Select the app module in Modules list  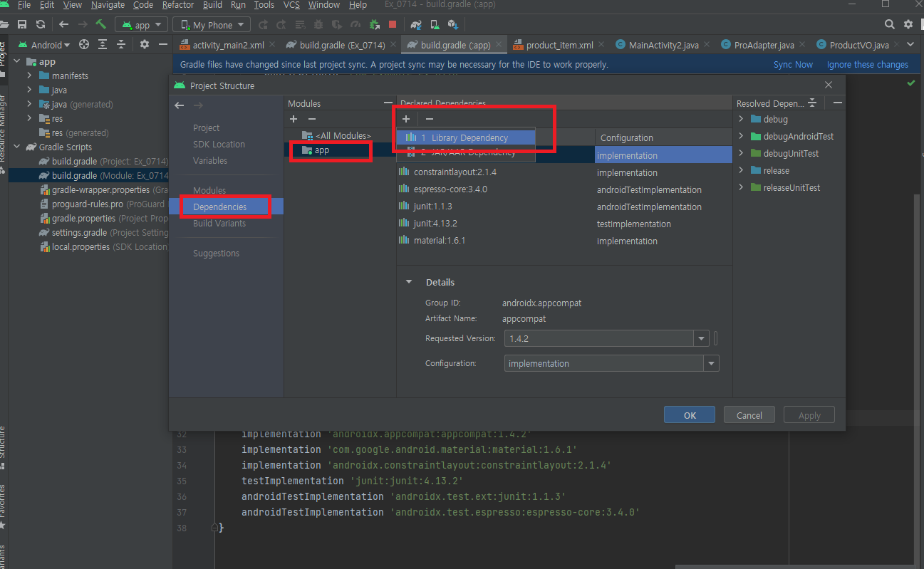pos(341,150)
